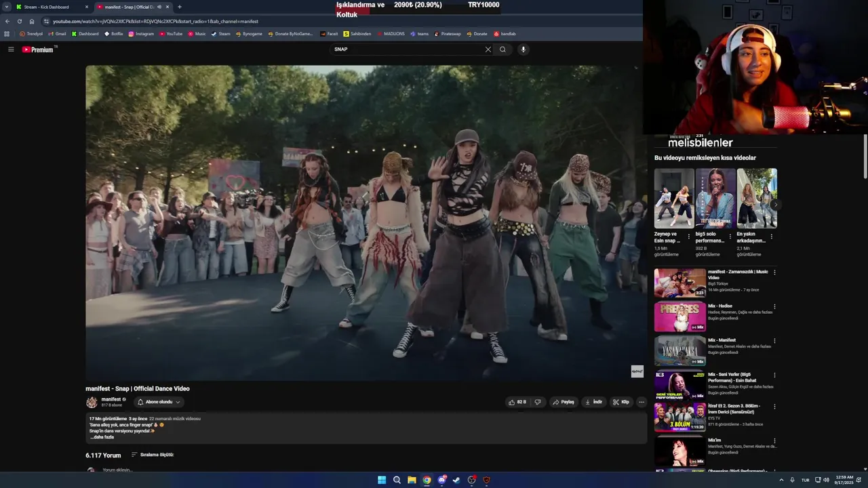Screen dimensions: 868x488
Task: Open the Sıralama ölçütü sort menu
Action: pyautogui.click(x=153, y=455)
